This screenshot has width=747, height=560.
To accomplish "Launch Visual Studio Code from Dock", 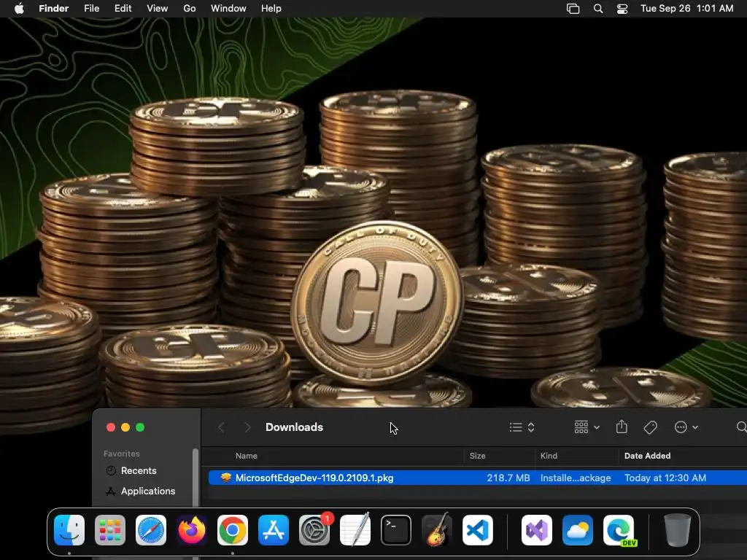I will coord(478,529).
